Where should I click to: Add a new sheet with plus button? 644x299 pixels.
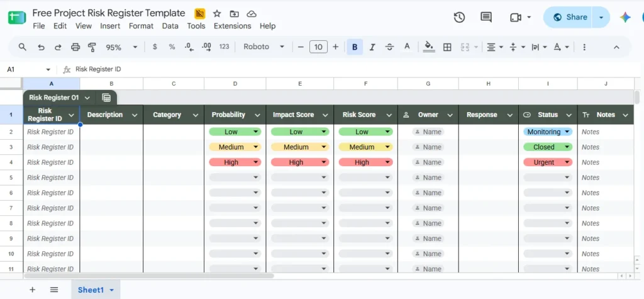tap(33, 290)
